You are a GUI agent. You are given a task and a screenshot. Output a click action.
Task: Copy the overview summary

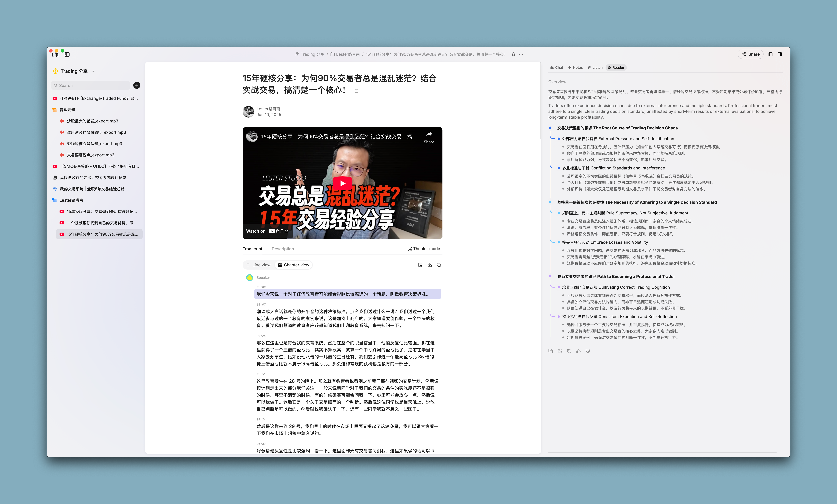click(551, 351)
